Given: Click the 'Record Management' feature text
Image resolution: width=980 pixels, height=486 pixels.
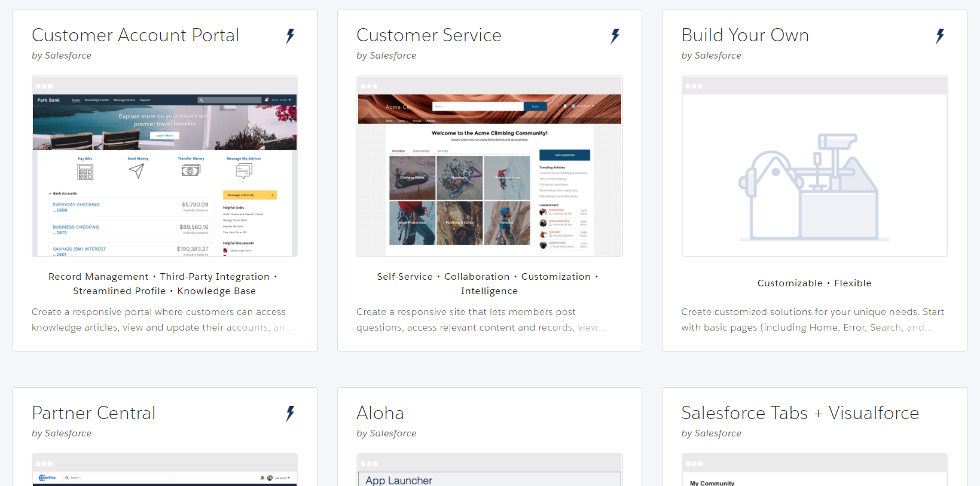Looking at the screenshot, I should 99,277.
